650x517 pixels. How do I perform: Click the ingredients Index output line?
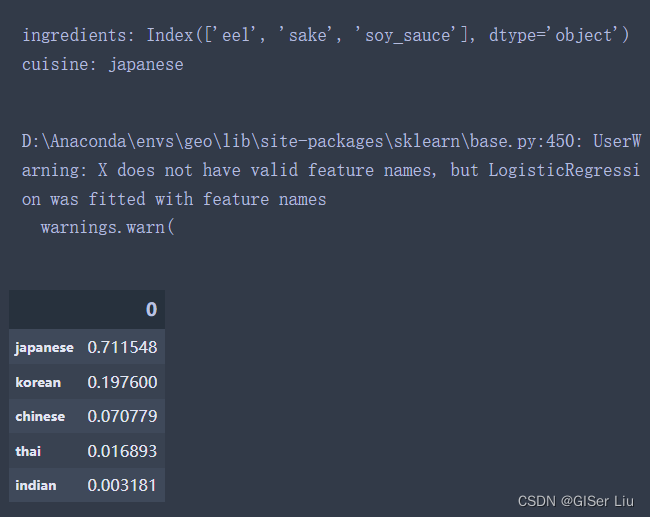[x=326, y=35]
